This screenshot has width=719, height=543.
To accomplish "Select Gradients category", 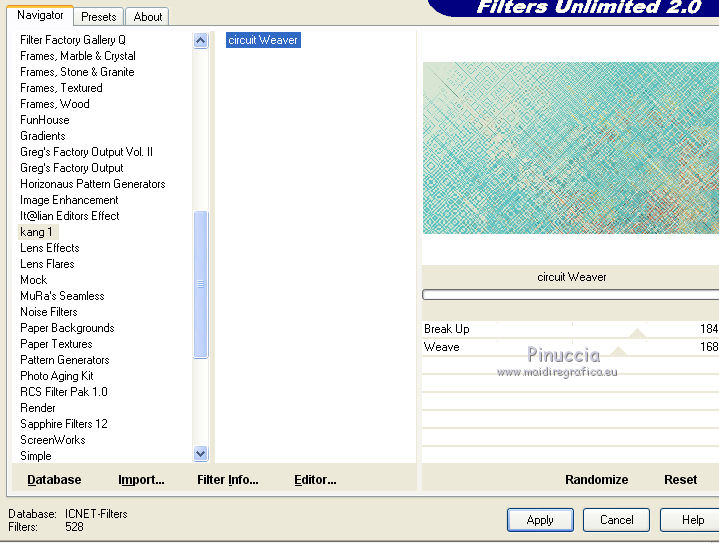I will click(x=43, y=136).
